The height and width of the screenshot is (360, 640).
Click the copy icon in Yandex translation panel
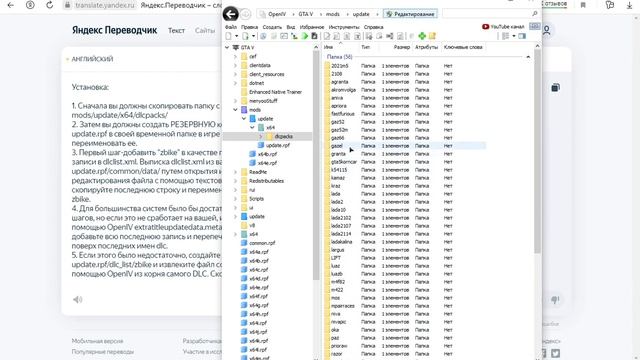coord(556,87)
